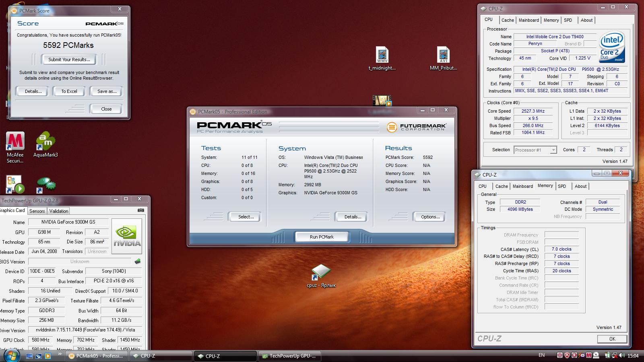This screenshot has width=644, height=362.
Task: Click the partially hidden video file icon
Action: tap(382, 101)
